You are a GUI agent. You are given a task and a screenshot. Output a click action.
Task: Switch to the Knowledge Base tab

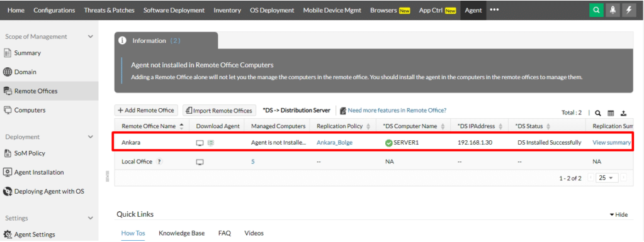181,233
